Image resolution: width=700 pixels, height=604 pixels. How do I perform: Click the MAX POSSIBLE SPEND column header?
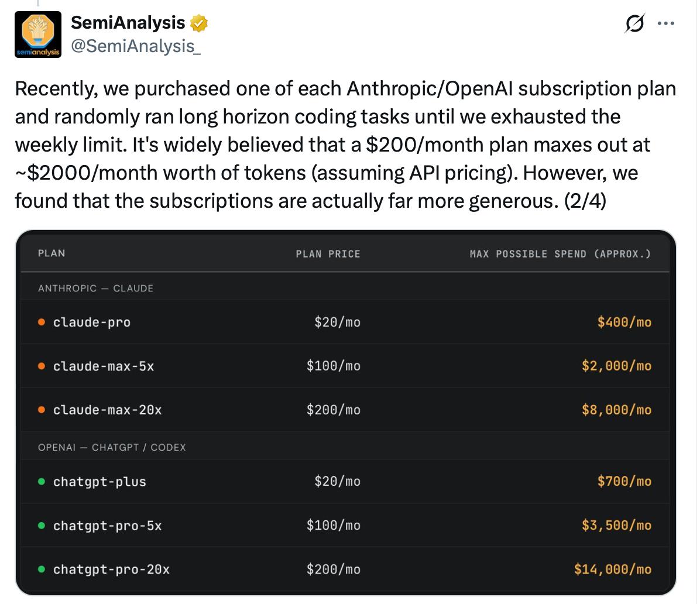pyautogui.click(x=560, y=253)
